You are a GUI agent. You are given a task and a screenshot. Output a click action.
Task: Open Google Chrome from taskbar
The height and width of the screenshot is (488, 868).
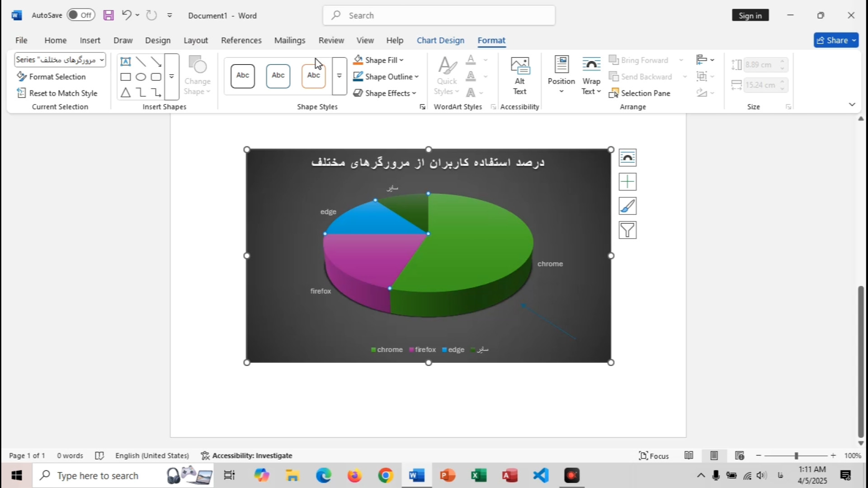pos(386,475)
